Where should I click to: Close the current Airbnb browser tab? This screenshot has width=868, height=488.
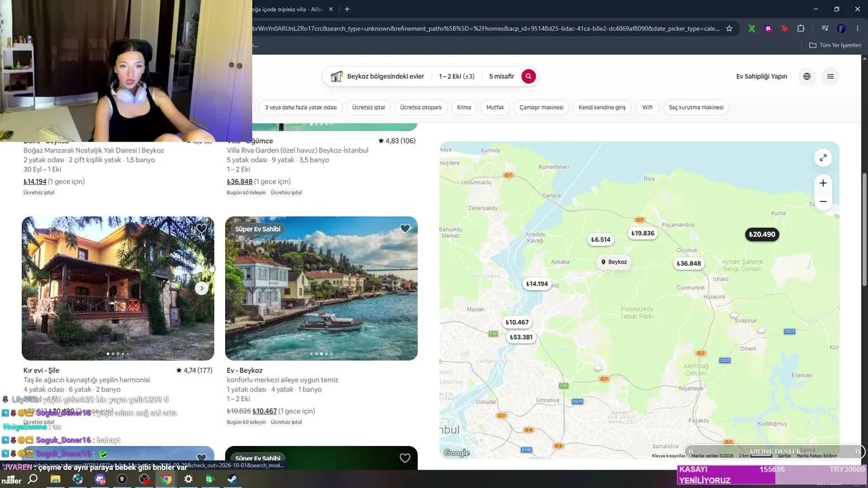[x=331, y=9]
